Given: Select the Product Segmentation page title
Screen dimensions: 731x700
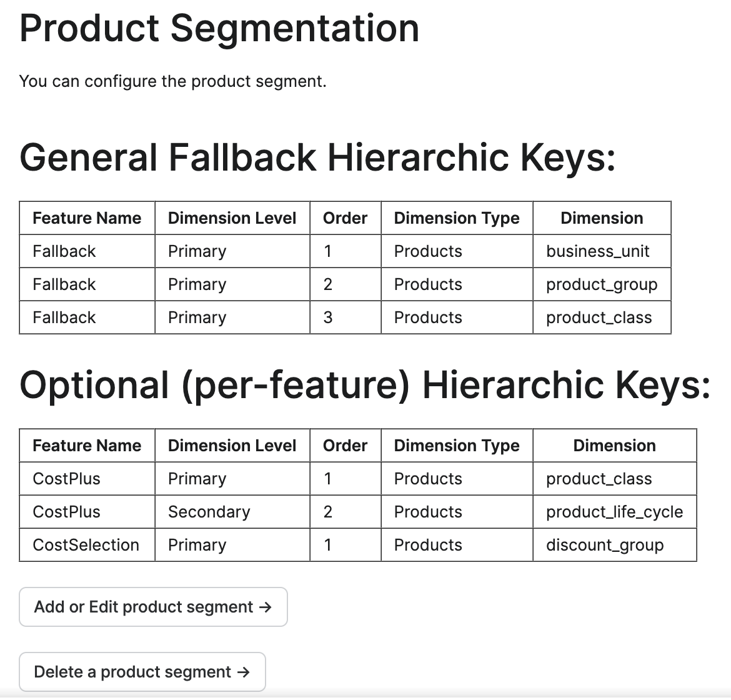Looking at the screenshot, I should pyautogui.click(x=219, y=28).
